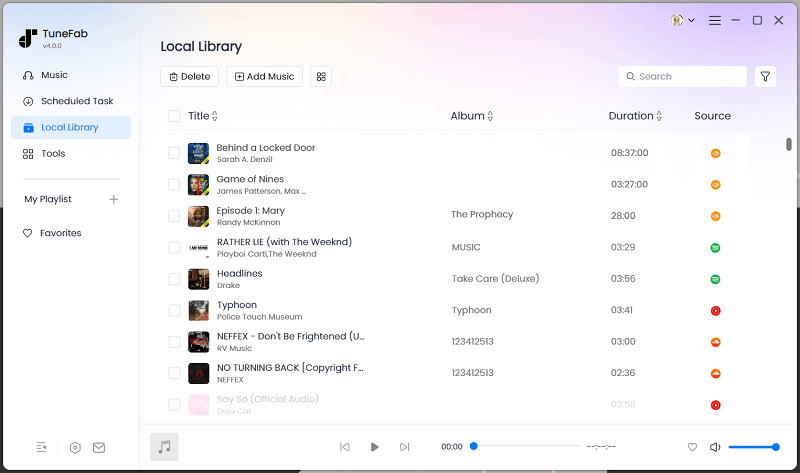This screenshot has height=473, width=800.
Task: Mute the volume speaker icon
Action: click(x=715, y=447)
